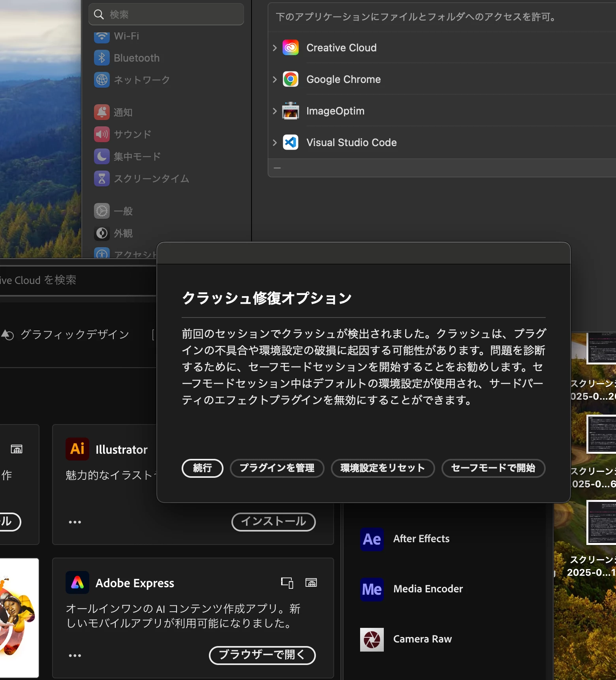This screenshot has width=616, height=680.
Task: Click the Creative Cloud app icon in access list
Action: (291, 48)
